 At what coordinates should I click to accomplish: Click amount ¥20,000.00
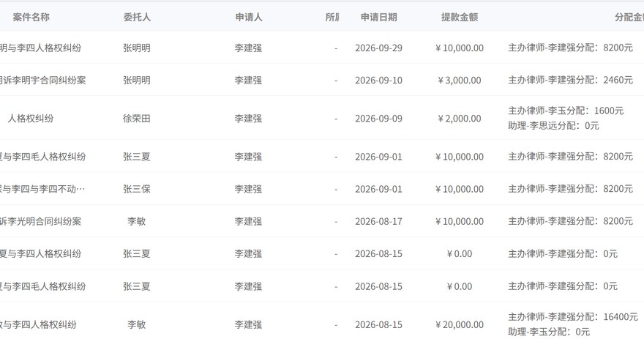click(x=460, y=324)
